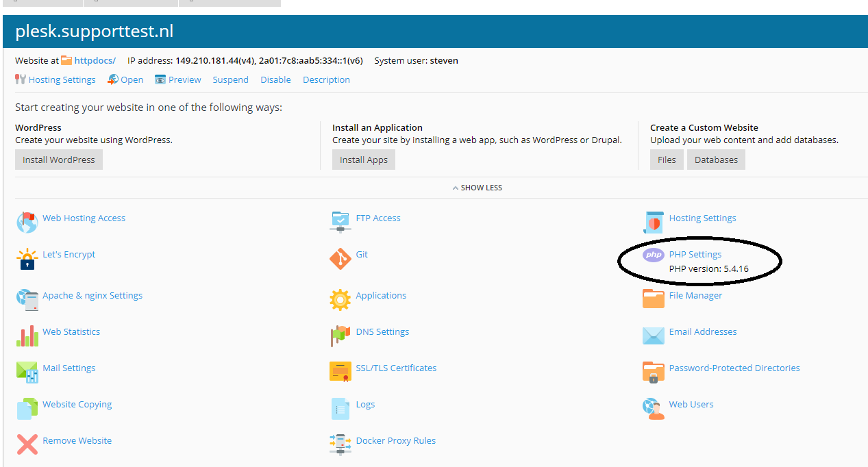Open the Git link
Image resolution: width=868 pixels, height=467 pixels.
click(362, 254)
